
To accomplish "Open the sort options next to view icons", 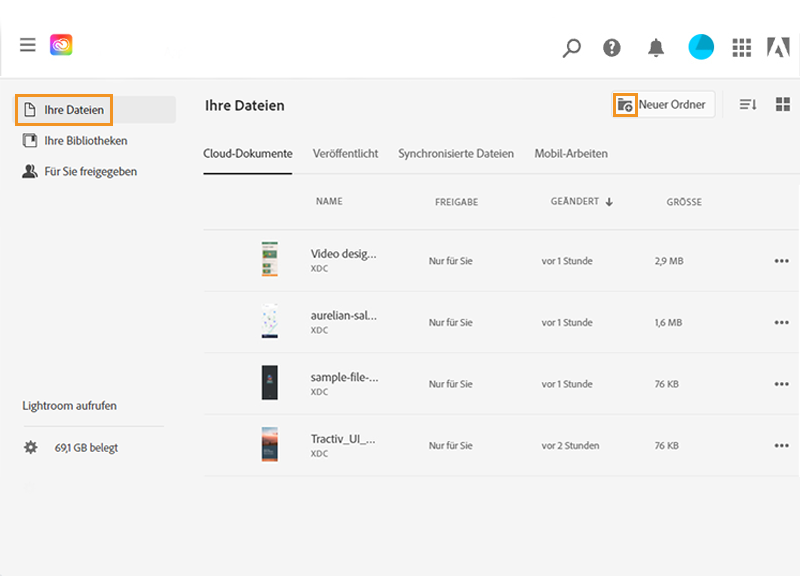I will click(x=748, y=104).
